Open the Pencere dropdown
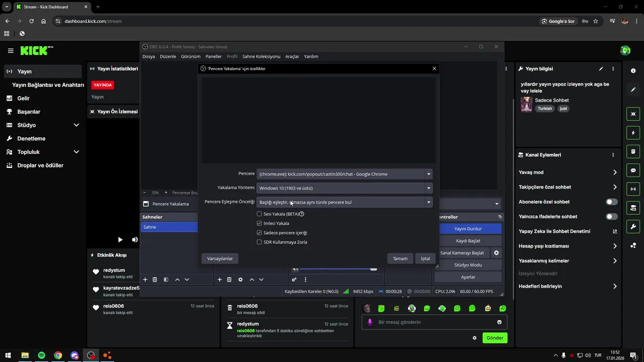The height and width of the screenshot is (362, 644). (x=345, y=174)
